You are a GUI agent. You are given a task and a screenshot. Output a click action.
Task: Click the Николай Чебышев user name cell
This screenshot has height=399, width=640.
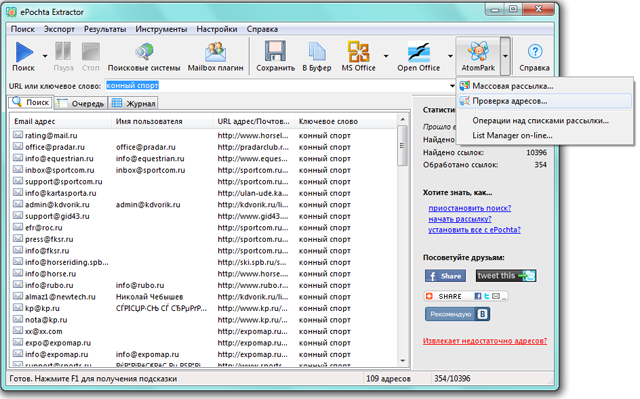click(x=149, y=297)
